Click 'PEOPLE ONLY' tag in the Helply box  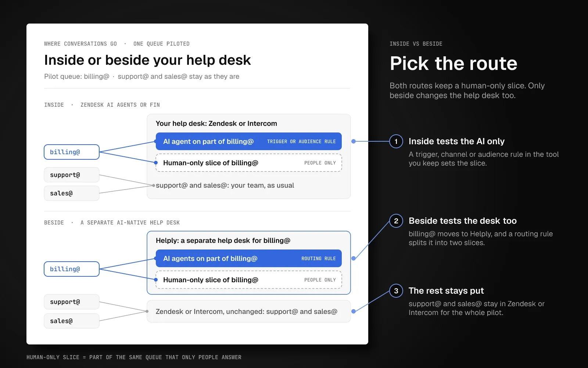(x=320, y=280)
